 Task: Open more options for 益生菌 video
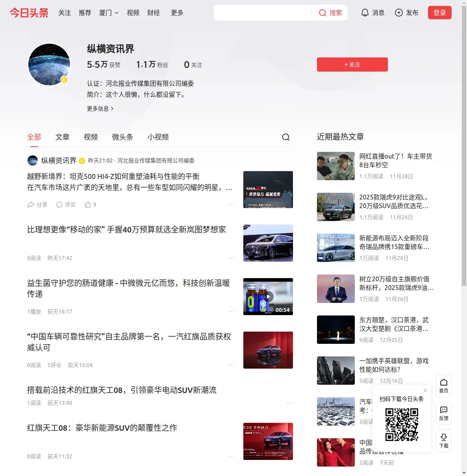click(x=231, y=312)
